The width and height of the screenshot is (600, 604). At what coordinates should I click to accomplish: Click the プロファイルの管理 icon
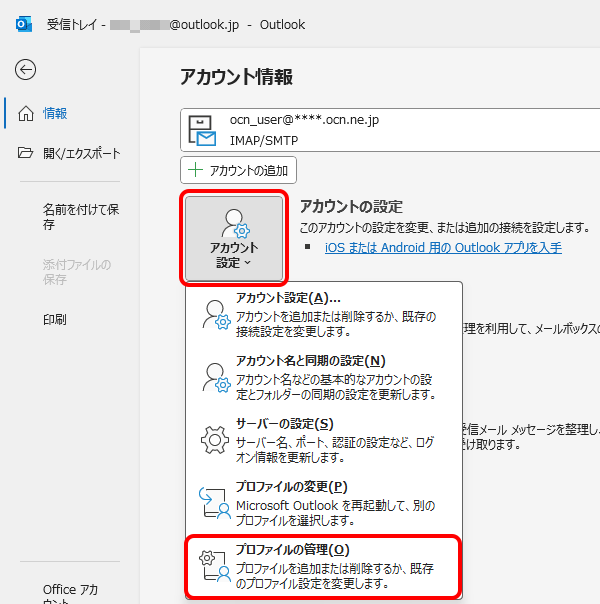(216, 567)
